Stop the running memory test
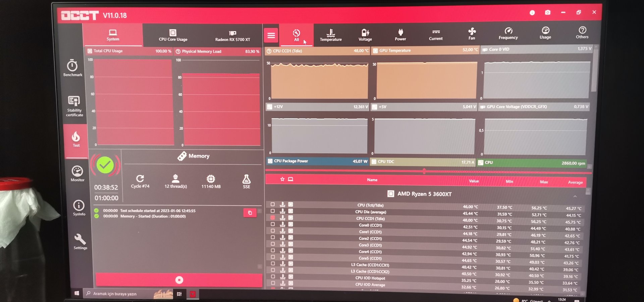Screen dimensions: 644x302 coord(179,280)
